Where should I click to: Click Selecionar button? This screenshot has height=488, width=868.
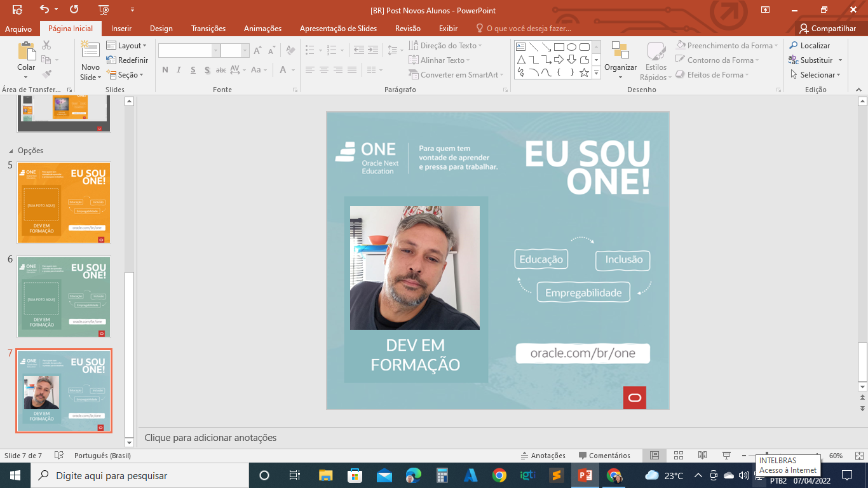click(x=815, y=75)
